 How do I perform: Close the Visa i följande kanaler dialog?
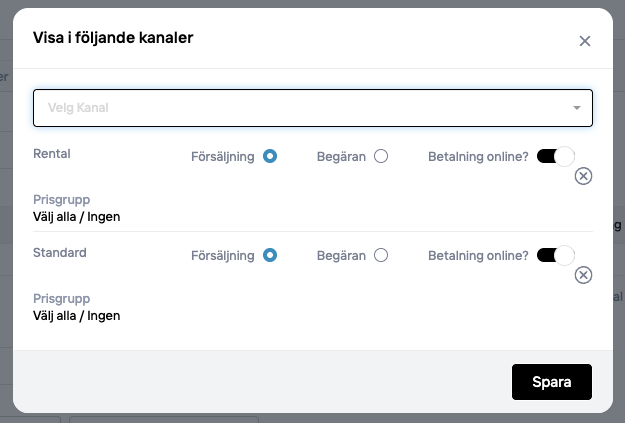pos(585,41)
